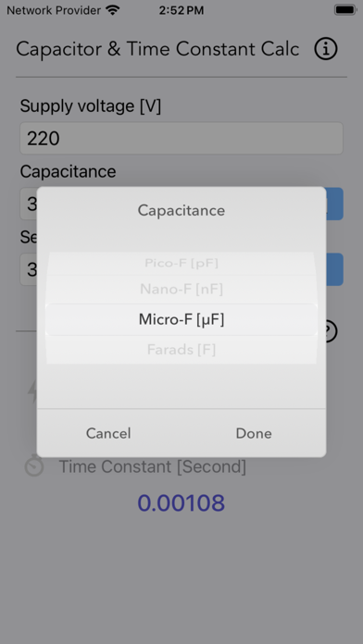Screen dimensions: 363x644
Task: Choose the Micro-F [µF] option
Action: pyautogui.click(x=181, y=319)
